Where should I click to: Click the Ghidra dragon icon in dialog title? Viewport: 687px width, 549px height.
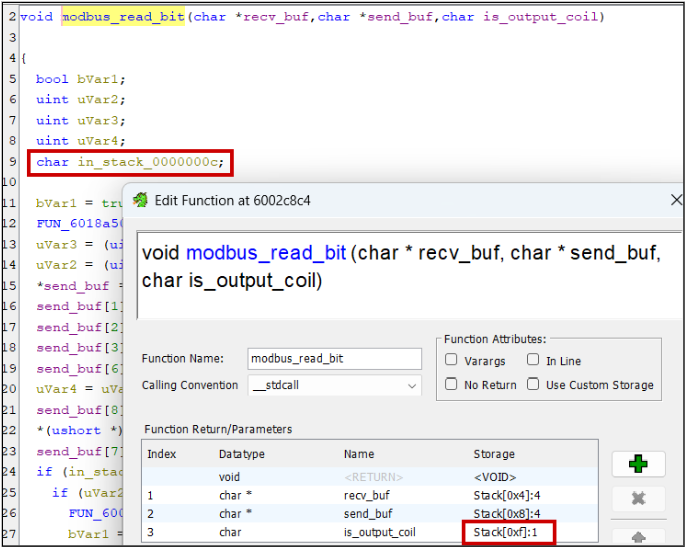pyautogui.click(x=139, y=200)
